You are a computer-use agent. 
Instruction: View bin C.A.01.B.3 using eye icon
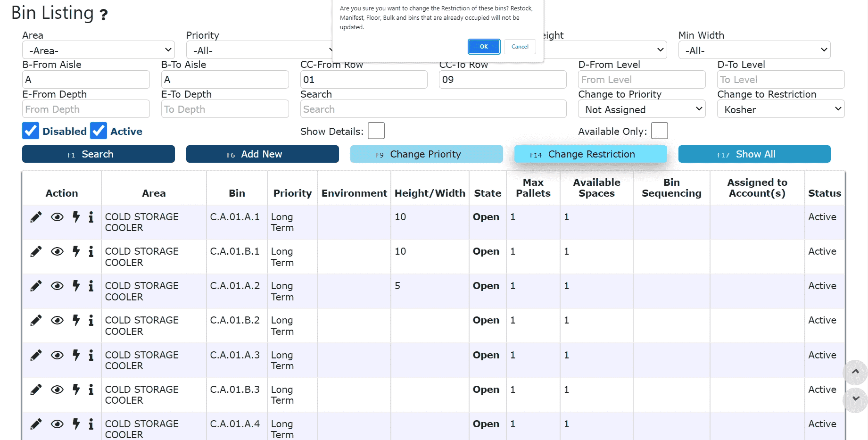tap(57, 390)
